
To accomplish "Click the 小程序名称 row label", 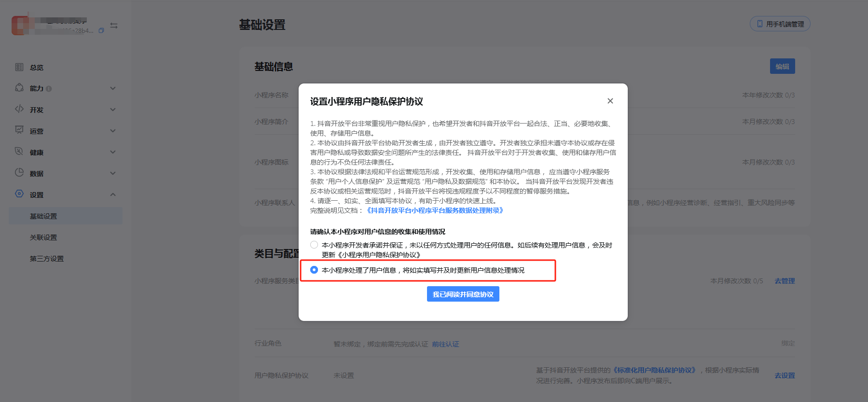I will click(x=271, y=95).
